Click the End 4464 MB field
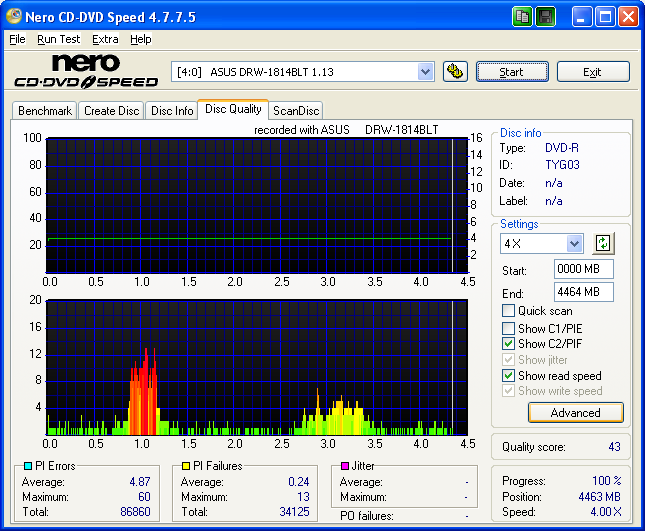The image size is (645, 531). pos(584,292)
